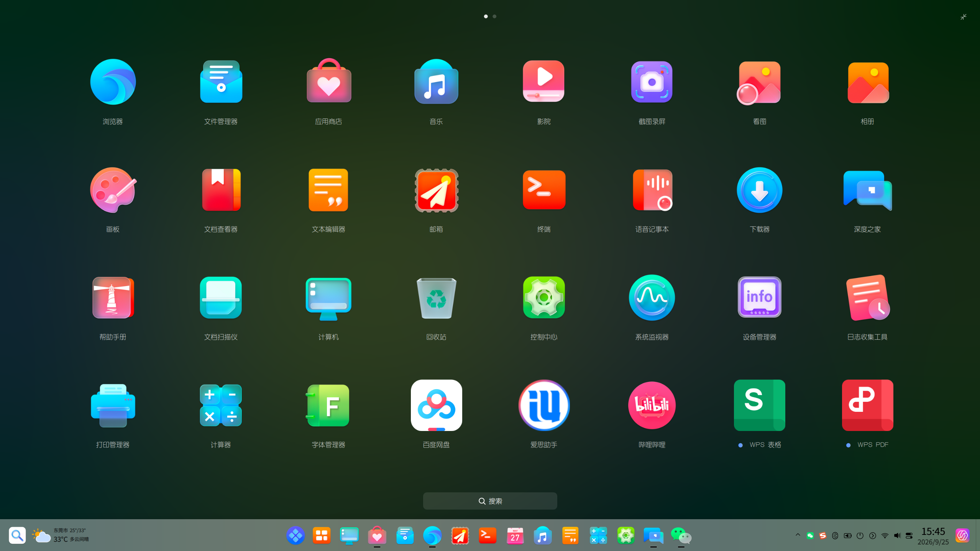The image size is (980, 551).
Task: Open 控制中心 in the app grid
Action: point(544,298)
